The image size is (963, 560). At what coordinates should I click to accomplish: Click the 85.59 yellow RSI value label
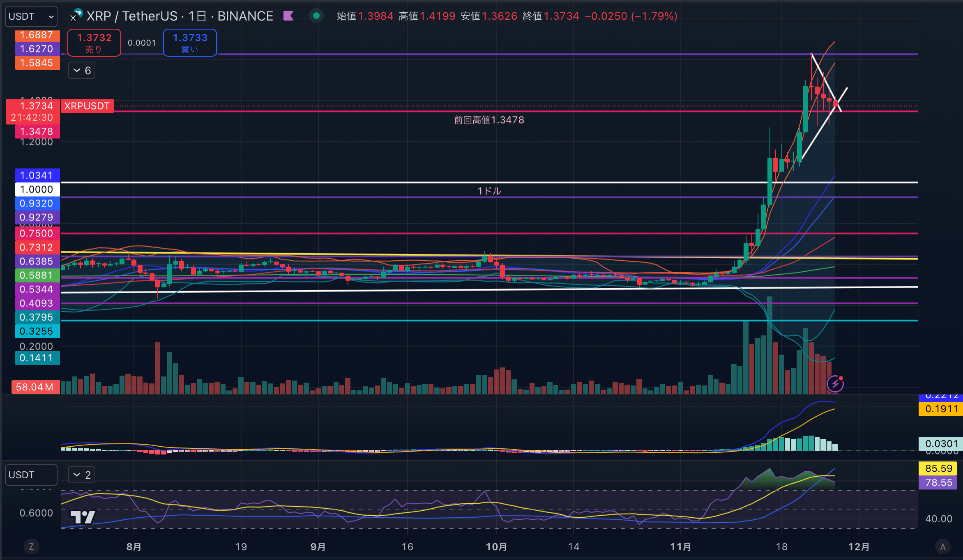(x=938, y=468)
